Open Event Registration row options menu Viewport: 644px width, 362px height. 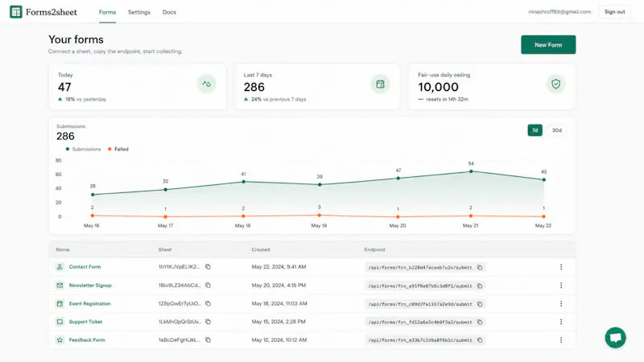click(x=561, y=304)
